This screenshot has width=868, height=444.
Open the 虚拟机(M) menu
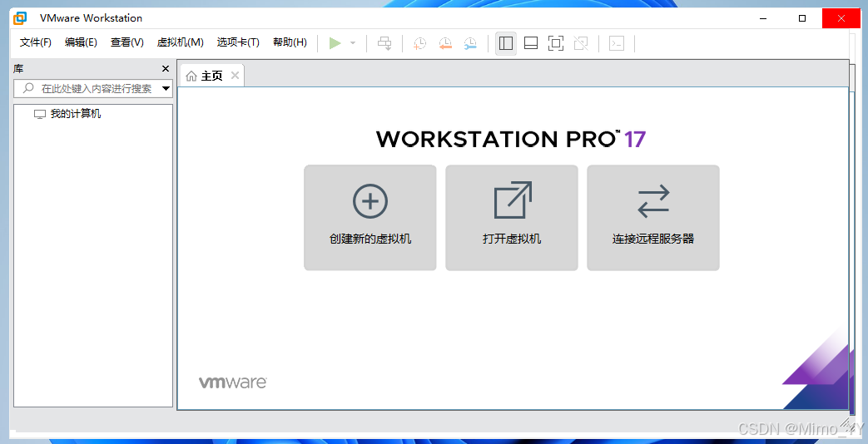tap(180, 42)
